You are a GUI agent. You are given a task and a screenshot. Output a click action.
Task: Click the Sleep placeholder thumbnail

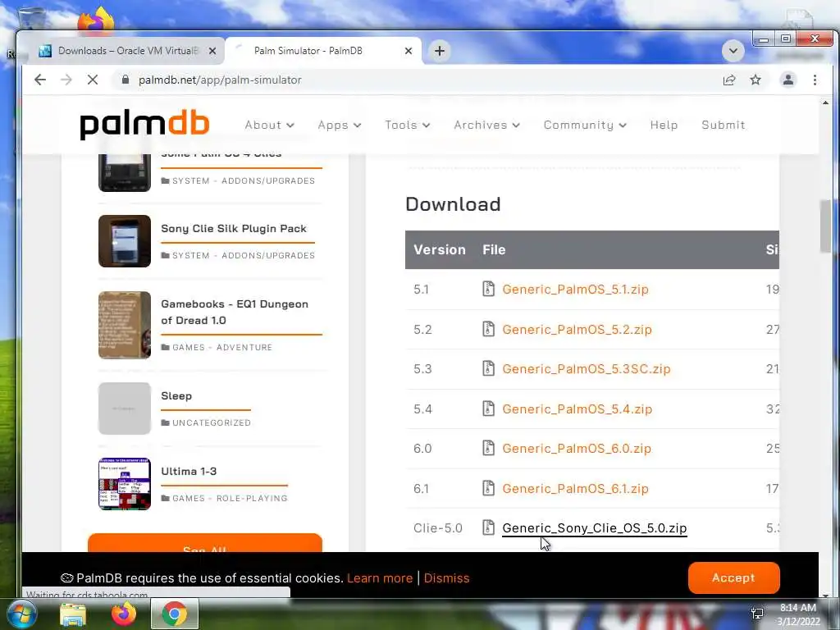point(125,409)
